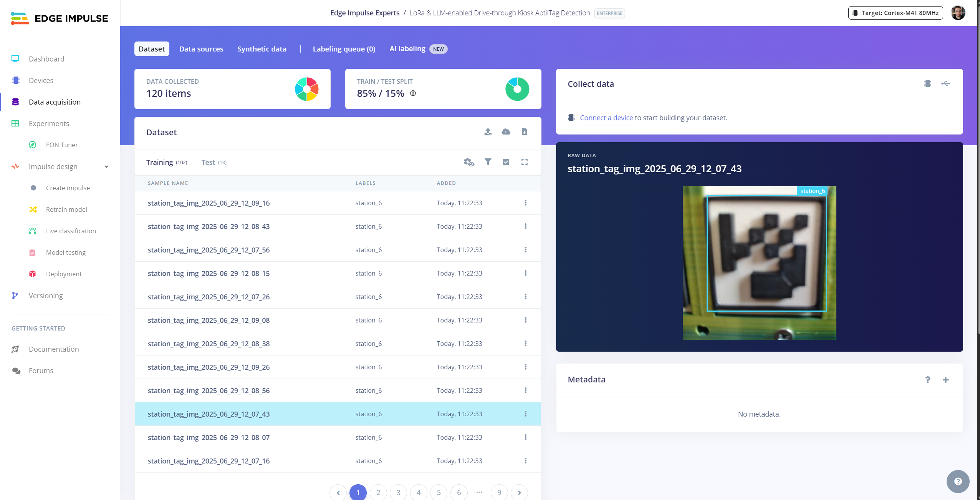Click the Connect a device link
Viewport: 980px width, 500px height.
[606, 118]
